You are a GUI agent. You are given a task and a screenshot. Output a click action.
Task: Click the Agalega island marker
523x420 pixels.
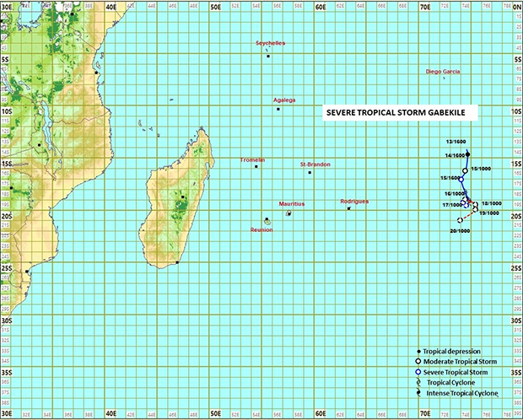278,108
